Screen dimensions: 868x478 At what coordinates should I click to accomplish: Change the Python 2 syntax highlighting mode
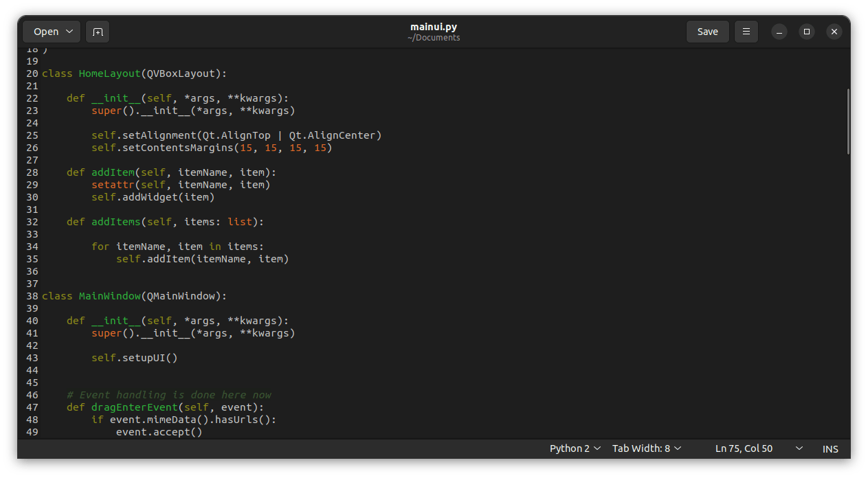tap(575, 448)
